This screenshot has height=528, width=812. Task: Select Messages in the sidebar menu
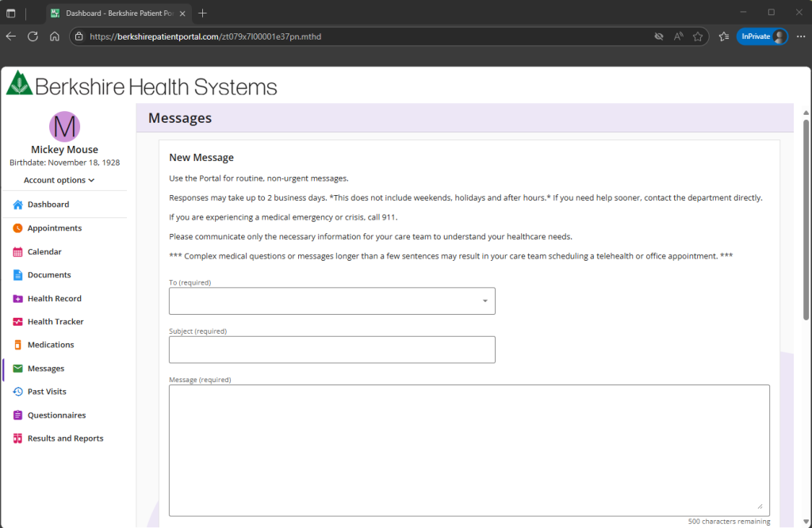pos(46,369)
